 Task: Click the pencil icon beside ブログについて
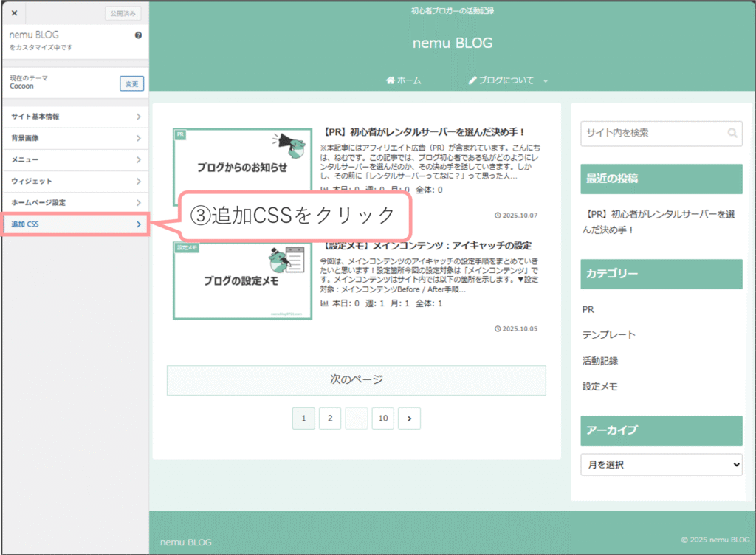472,80
